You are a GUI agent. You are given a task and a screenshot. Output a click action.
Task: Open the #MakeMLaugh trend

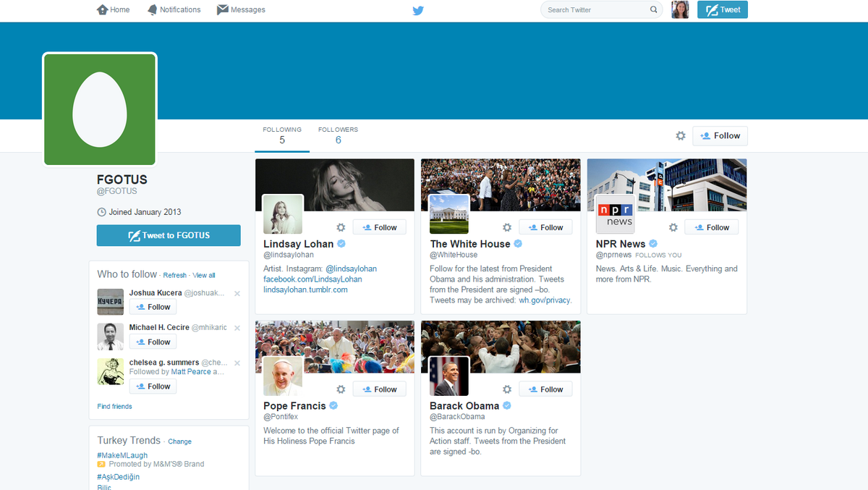(122, 455)
